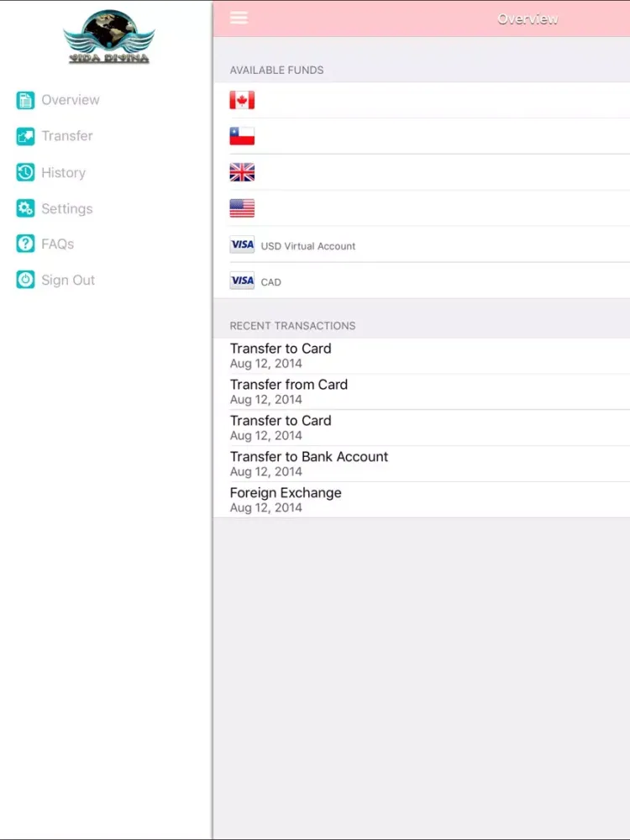This screenshot has height=840, width=630.
Task: Select the US flag funds row
Action: pyautogui.click(x=422, y=207)
